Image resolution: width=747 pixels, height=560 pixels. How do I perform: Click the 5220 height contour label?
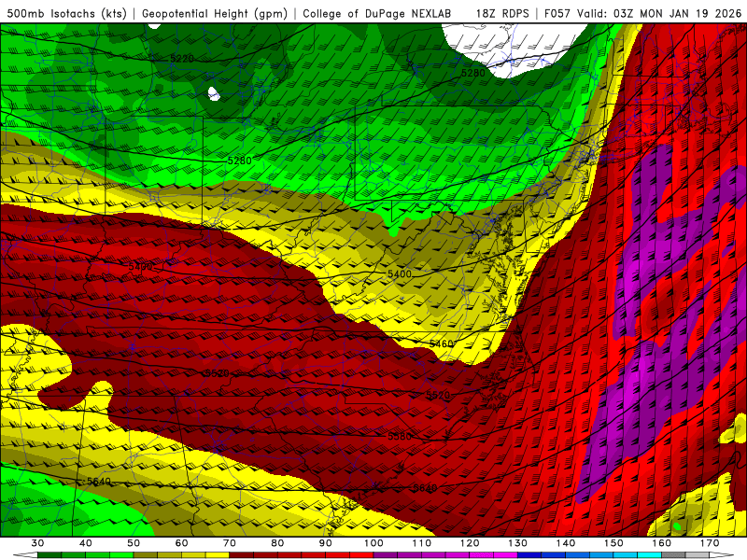[182, 59]
